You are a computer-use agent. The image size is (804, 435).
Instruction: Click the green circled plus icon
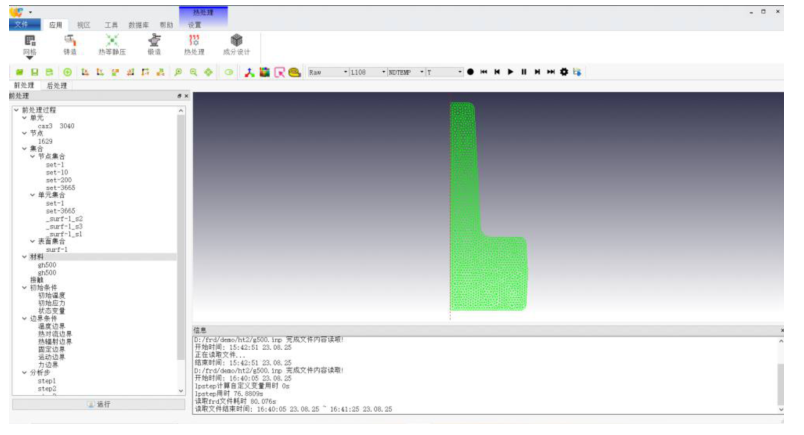pyautogui.click(x=67, y=72)
